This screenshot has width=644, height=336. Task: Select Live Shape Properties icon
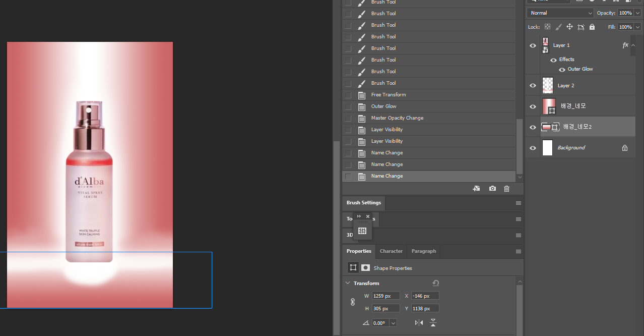click(353, 268)
